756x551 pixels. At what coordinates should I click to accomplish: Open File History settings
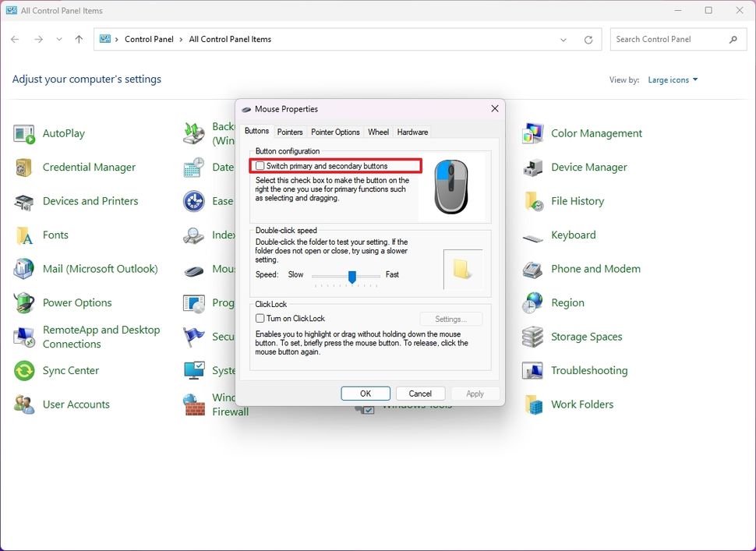point(578,200)
